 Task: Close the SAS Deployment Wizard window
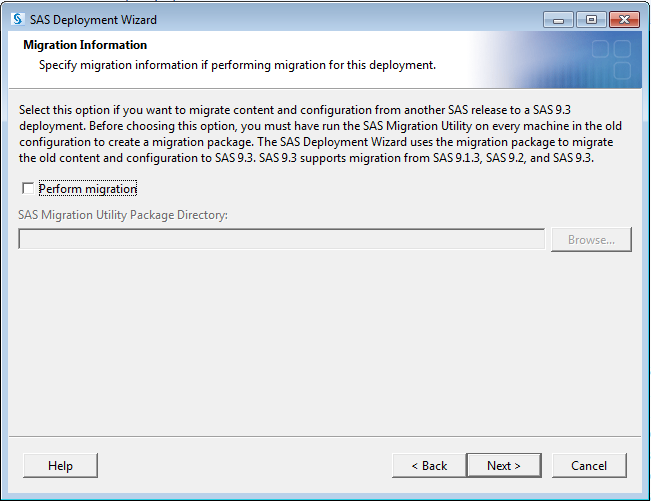click(x=624, y=19)
